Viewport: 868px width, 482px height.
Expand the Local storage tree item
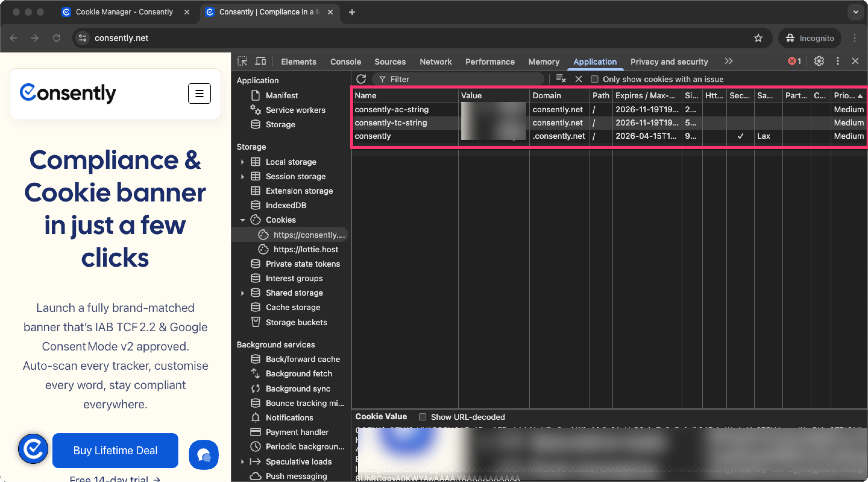coord(242,162)
